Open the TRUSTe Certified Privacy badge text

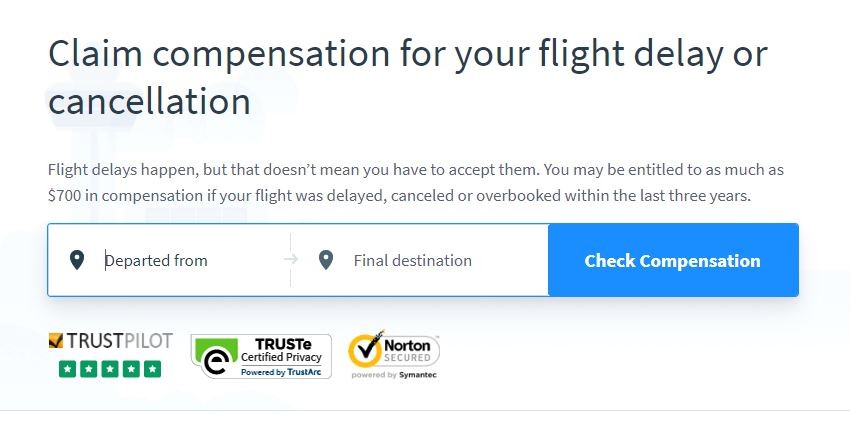point(281,351)
